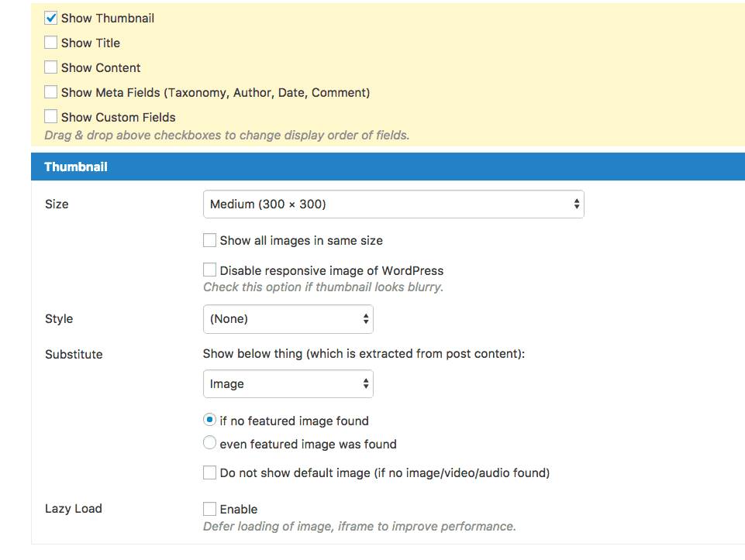
Task: Click the Show Content label text
Action: 101,67
